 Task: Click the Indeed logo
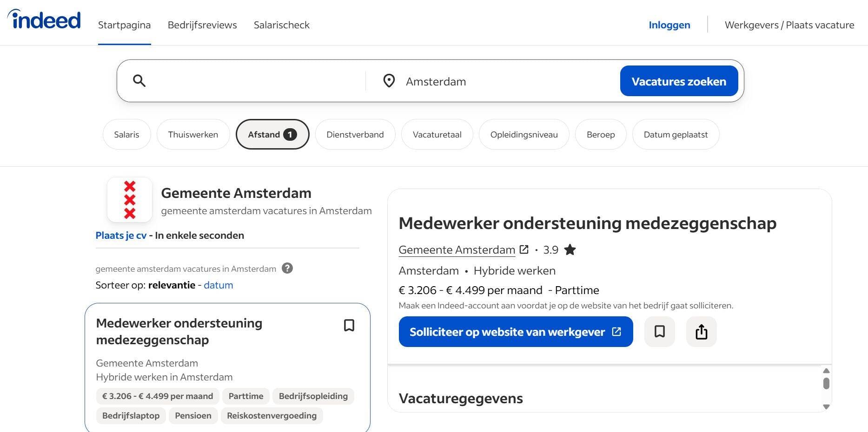tap(44, 20)
